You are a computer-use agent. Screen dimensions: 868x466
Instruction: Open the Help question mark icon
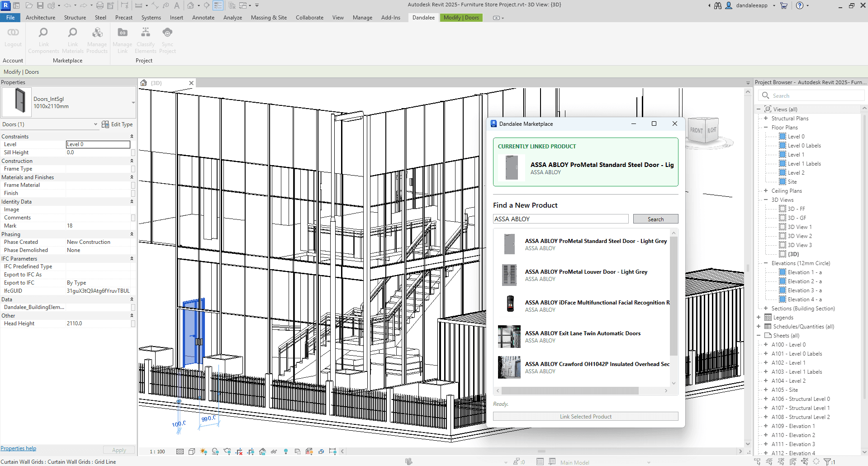(800, 5)
